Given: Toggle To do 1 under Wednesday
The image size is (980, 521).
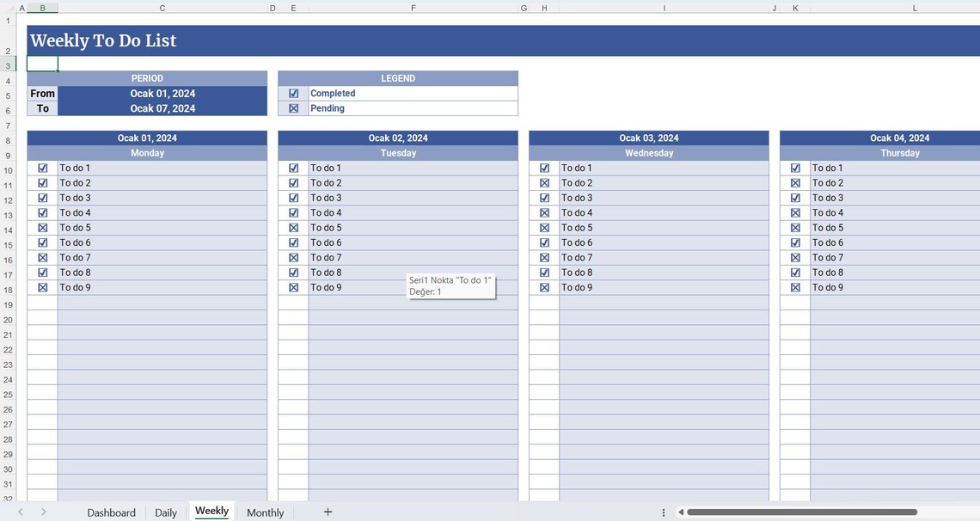Looking at the screenshot, I should pos(544,168).
